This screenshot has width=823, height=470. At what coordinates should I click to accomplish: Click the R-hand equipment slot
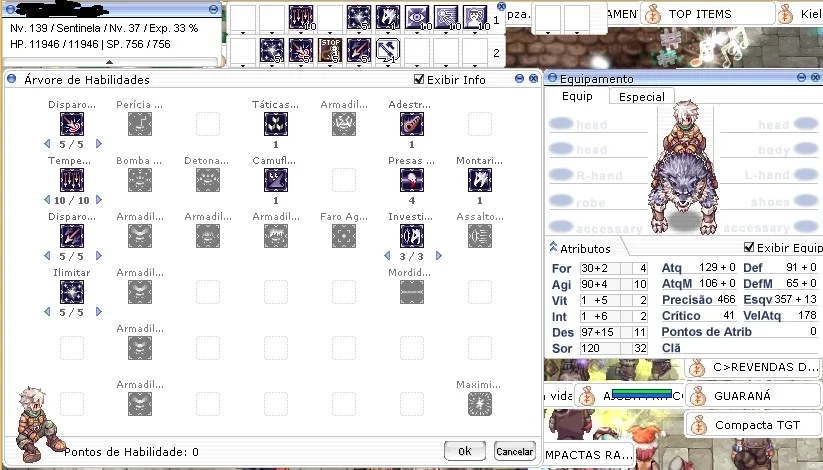(599, 175)
